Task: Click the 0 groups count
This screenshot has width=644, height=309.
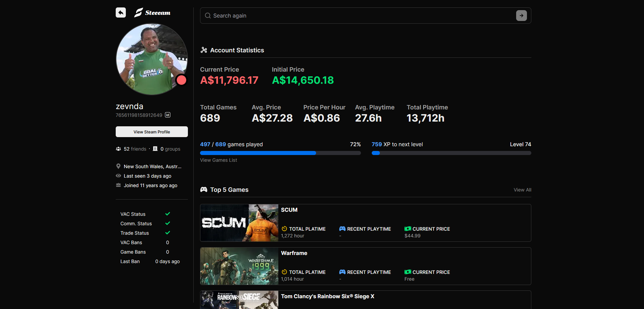Action: 170,149
